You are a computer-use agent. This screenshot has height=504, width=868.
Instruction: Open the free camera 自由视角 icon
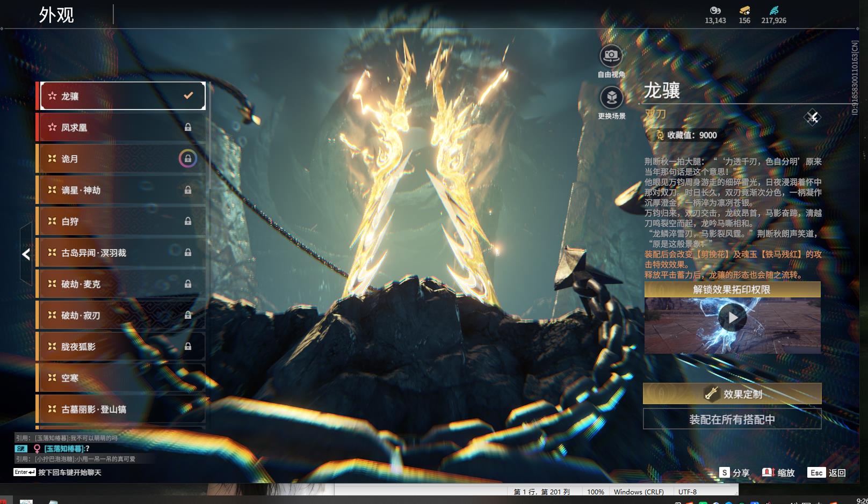point(611,56)
